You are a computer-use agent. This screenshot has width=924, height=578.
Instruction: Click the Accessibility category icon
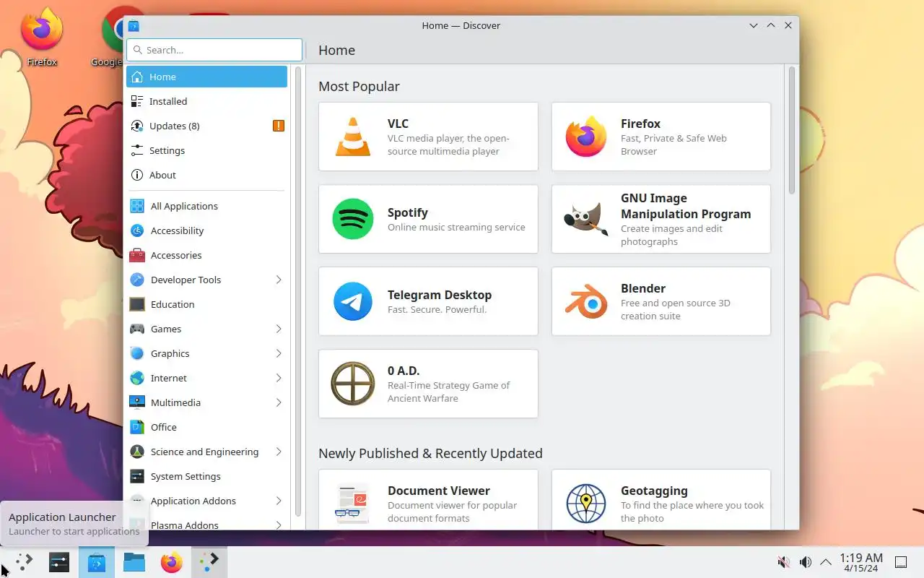point(137,230)
